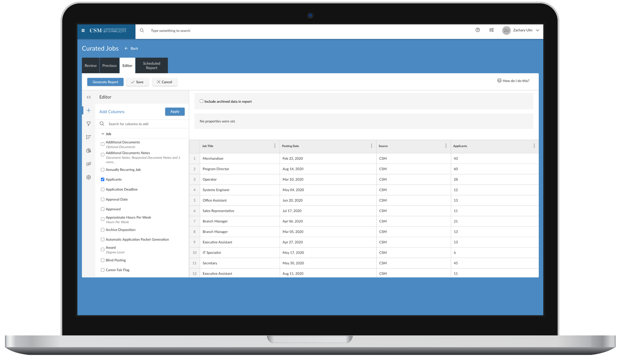
Task: Enable Include archived data in report
Action: (x=201, y=101)
